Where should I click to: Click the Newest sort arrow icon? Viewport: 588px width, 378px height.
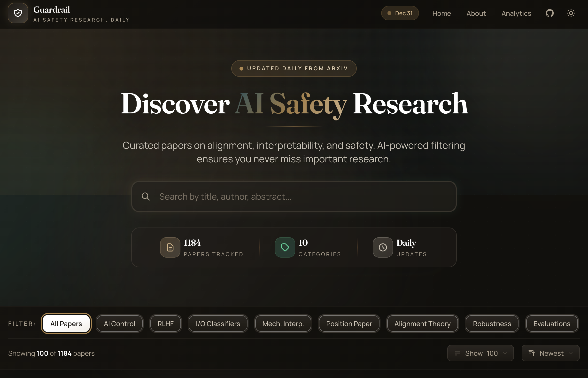click(x=532, y=353)
